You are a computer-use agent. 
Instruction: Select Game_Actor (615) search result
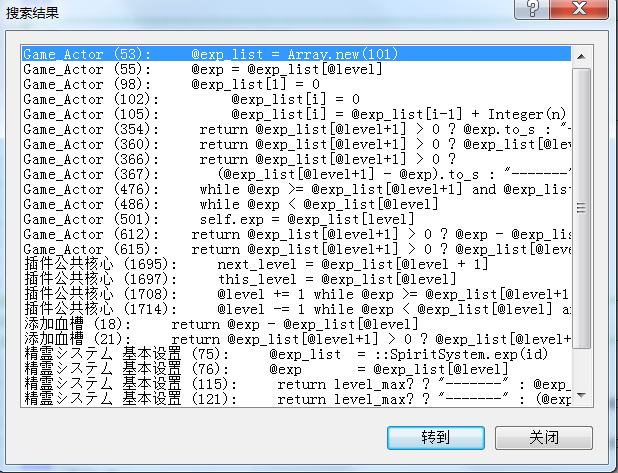[x=296, y=249]
